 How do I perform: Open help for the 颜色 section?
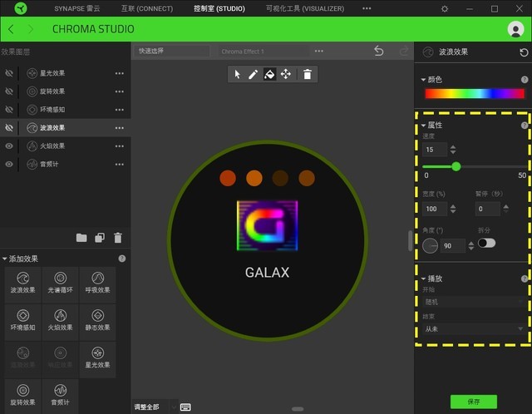[x=525, y=80]
